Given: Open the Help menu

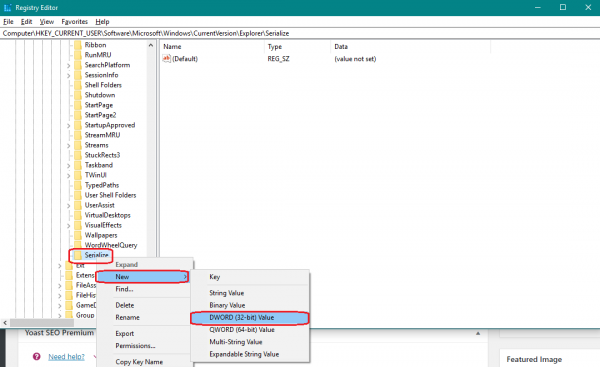Looking at the screenshot, I should point(102,21).
